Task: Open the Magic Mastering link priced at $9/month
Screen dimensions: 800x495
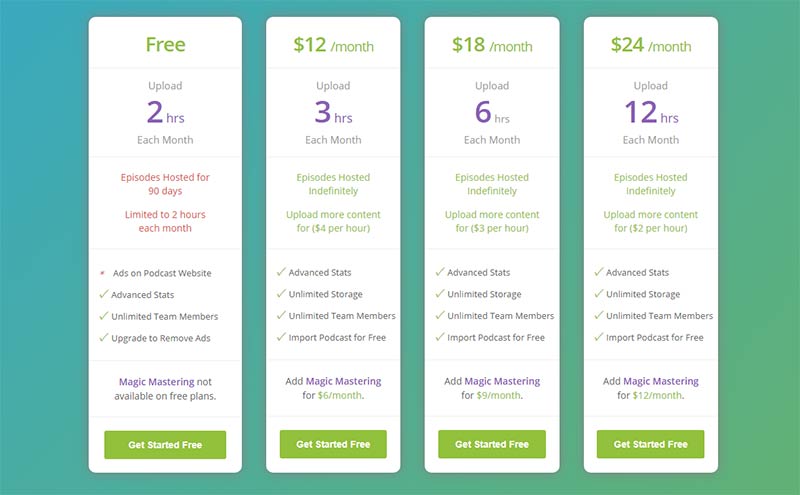Action: [x=502, y=381]
